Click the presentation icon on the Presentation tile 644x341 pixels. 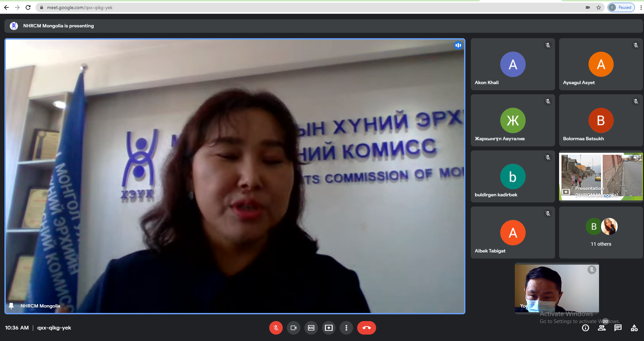tap(566, 192)
